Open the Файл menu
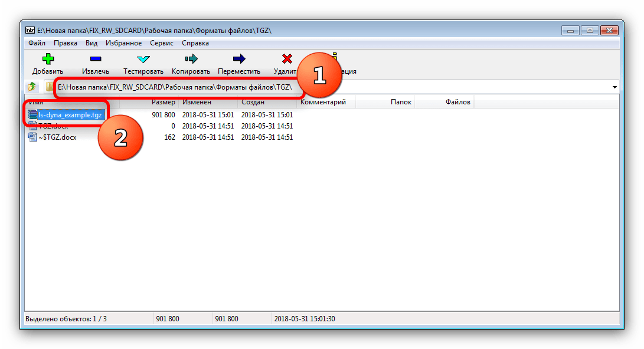 tap(37, 43)
